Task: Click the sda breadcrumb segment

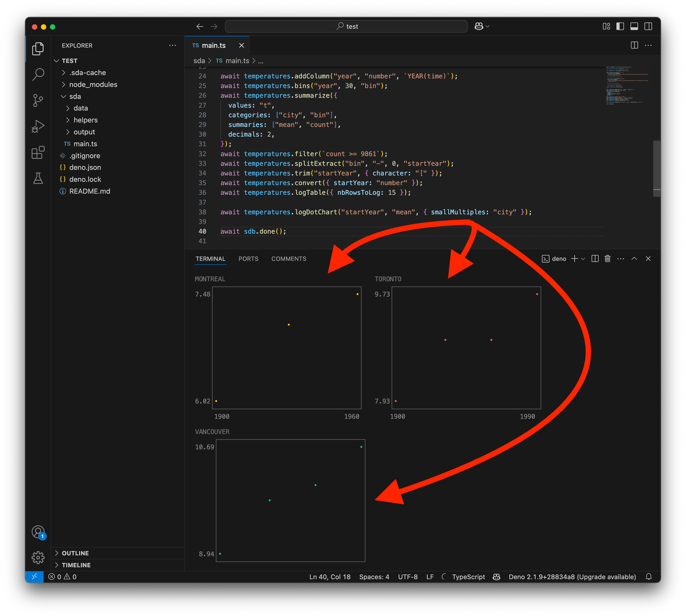Action: (x=199, y=61)
